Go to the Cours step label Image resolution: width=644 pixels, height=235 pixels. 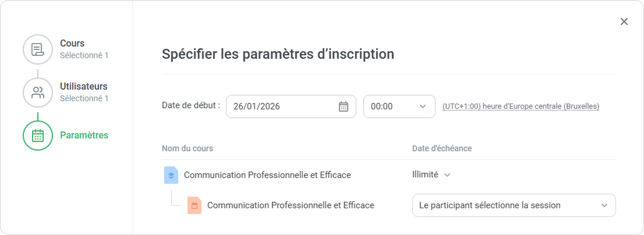[72, 44]
